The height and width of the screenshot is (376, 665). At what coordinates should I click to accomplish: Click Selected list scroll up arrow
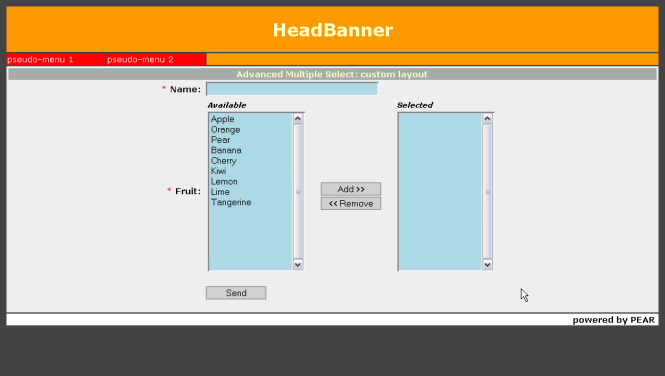click(x=487, y=119)
